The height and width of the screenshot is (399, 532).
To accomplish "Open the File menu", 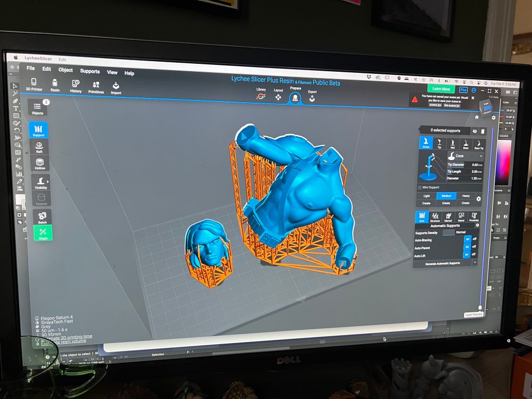I will (30, 68).
